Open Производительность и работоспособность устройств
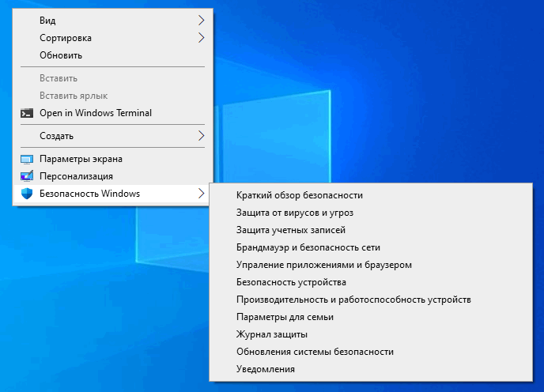Screen dimensions: 544x392 point(371,300)
